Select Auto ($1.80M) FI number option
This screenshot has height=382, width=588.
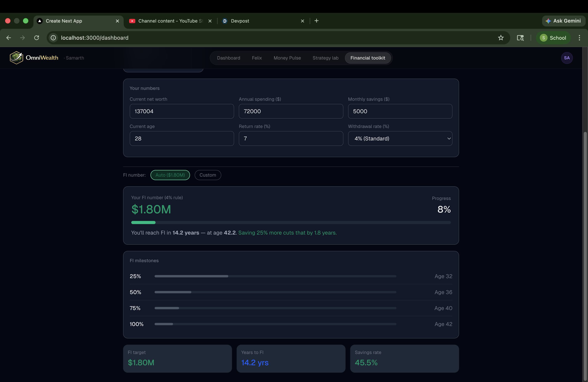coord(170,175)
